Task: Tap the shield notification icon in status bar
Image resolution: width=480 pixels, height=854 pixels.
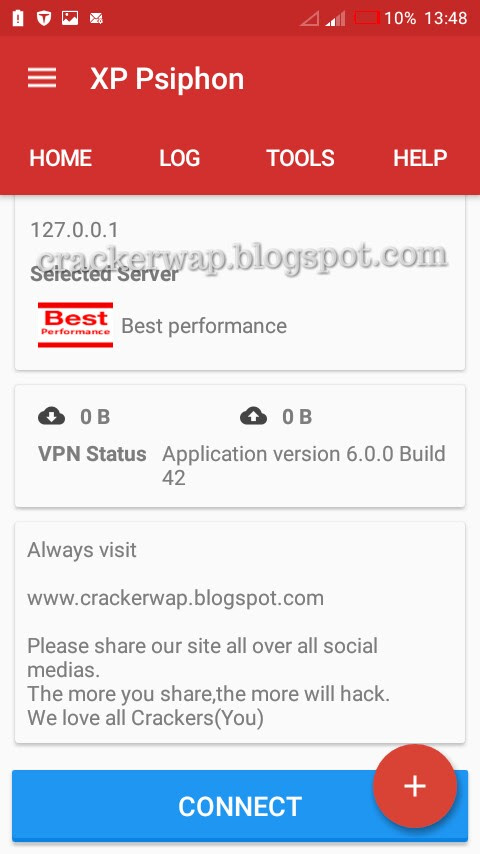Action: [x=44, y=18]
